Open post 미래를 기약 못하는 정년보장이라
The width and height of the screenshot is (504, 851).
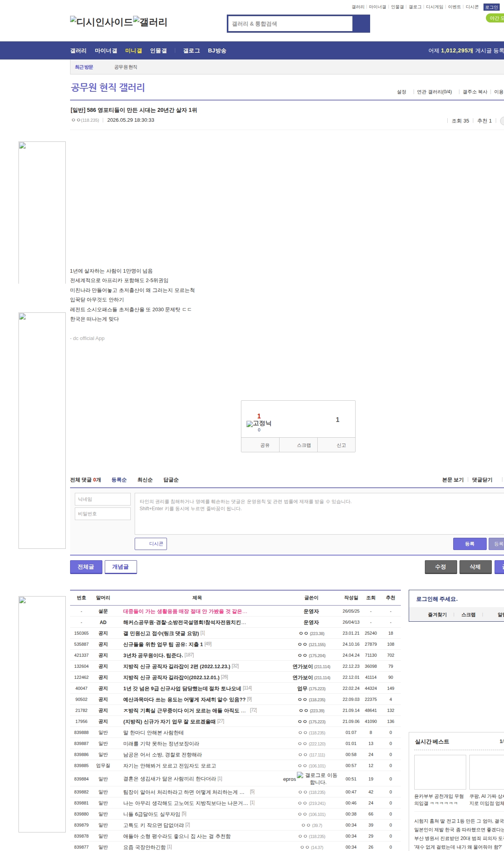coord(161,744)
